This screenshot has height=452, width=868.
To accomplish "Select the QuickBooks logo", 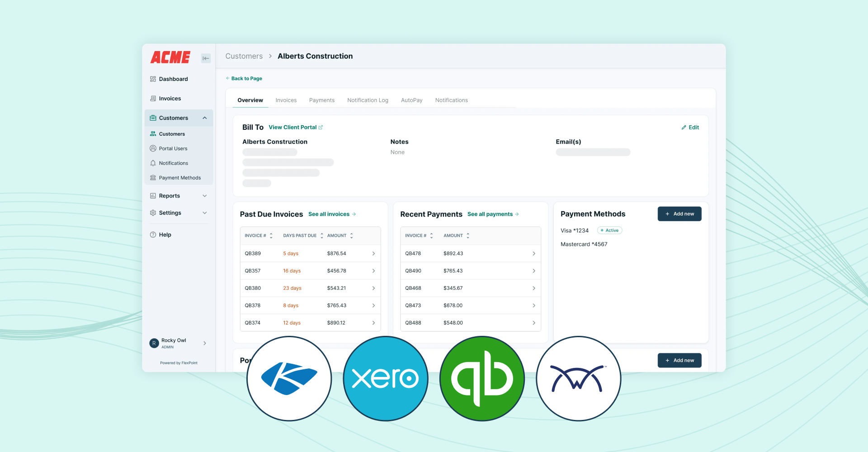I will pyautogui.click(x=482, y=379).
